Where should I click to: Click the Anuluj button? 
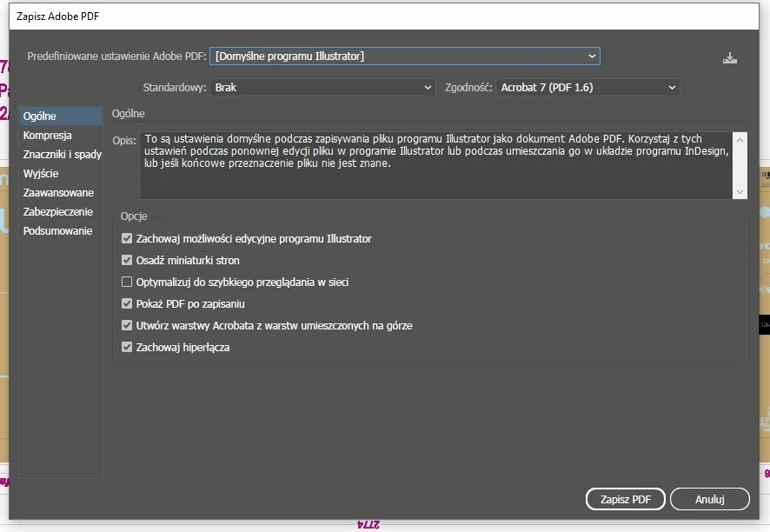[x=709, y=499]
